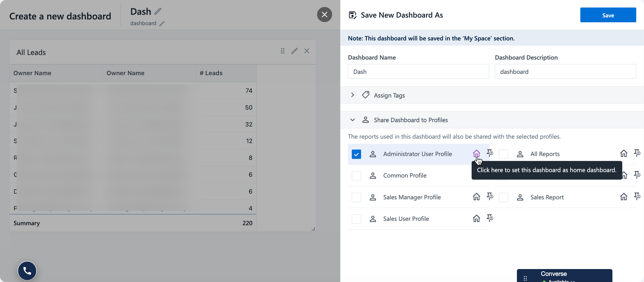Click the person icon of Administrator User Profile
The width and height of the screenshot is (644, 282).
[373, 154]
